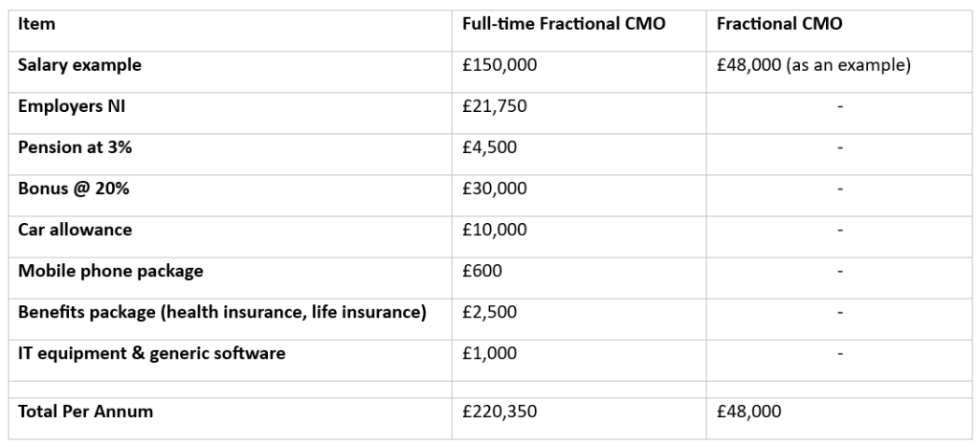Click the £600 mobile phone value
980x446 pixels.
[x=481, y=271]
